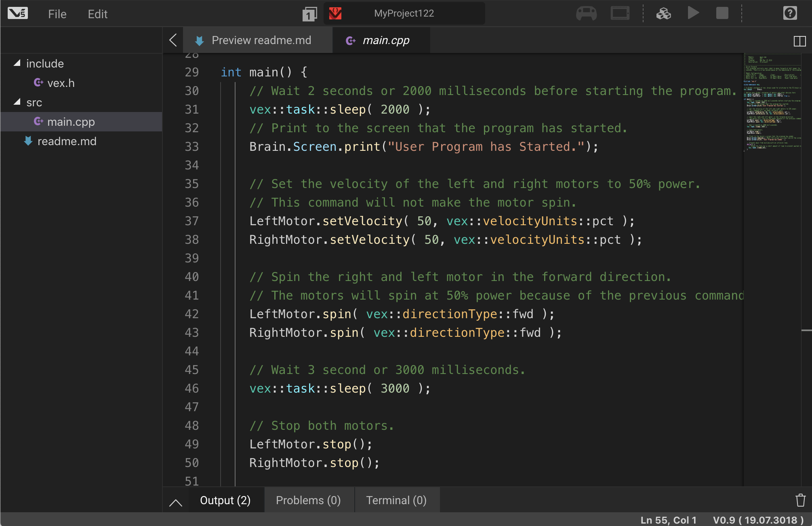The height and width of the screenshot is (526, 812).
Task: Click the code minimap preview
Action: coord(772,104)
